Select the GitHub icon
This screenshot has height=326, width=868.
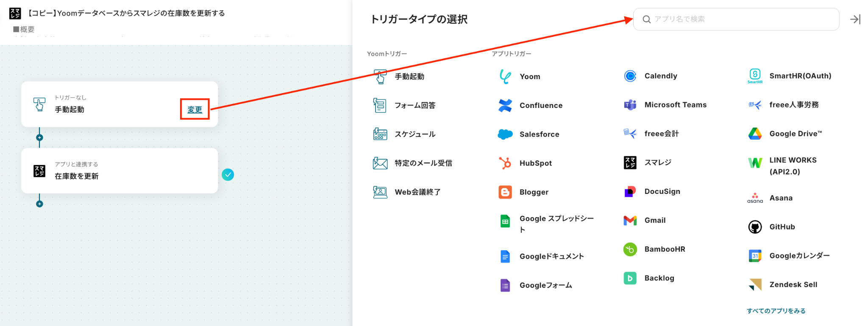pos(755,227)
